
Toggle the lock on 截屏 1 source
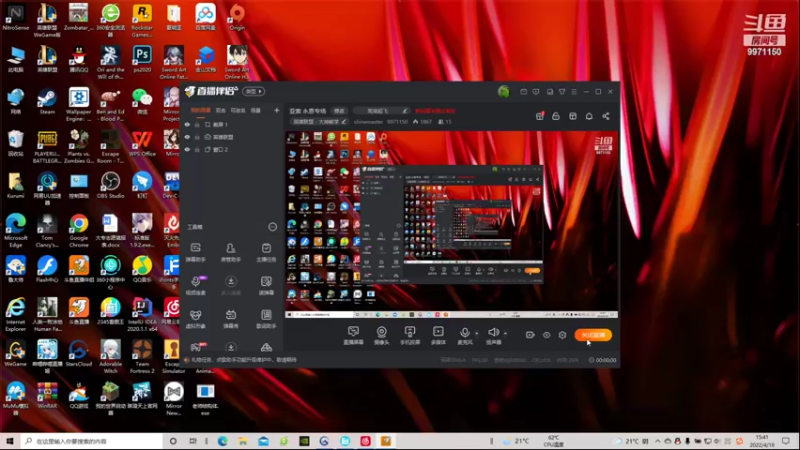pyautogui.click(x=197, y=124)
